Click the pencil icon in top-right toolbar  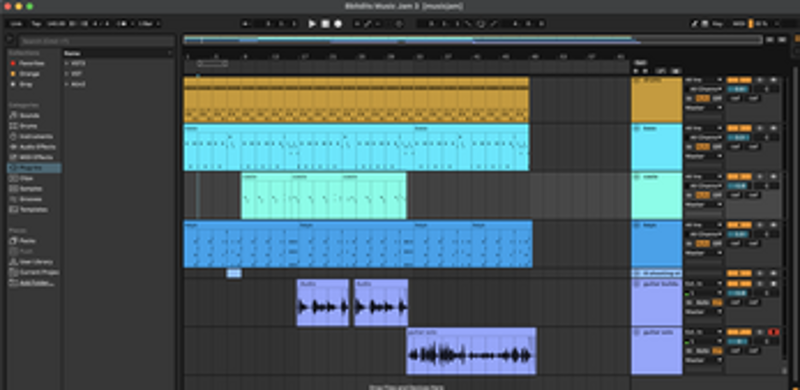tap(694, 24)
